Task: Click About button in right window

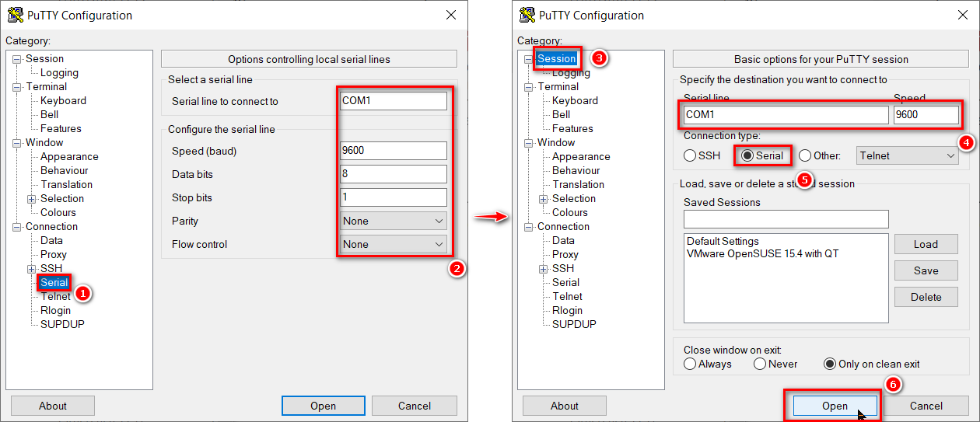Action: coord(565,406)
